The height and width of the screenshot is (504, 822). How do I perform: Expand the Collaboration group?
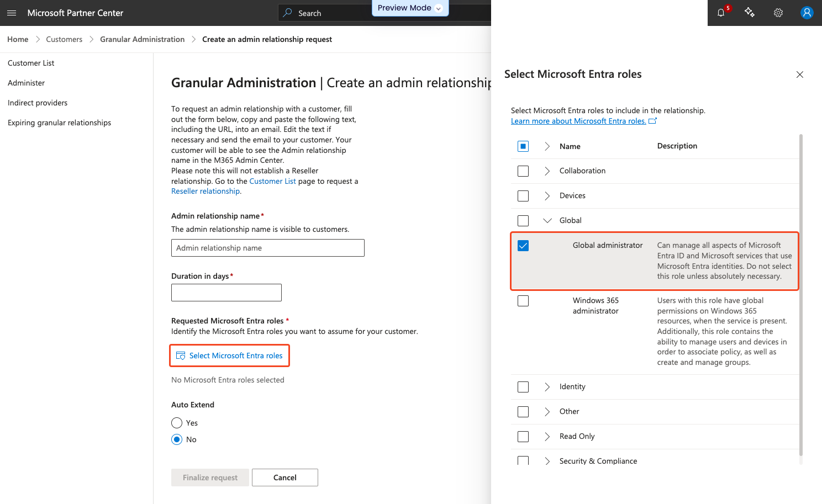coord(547,171)
